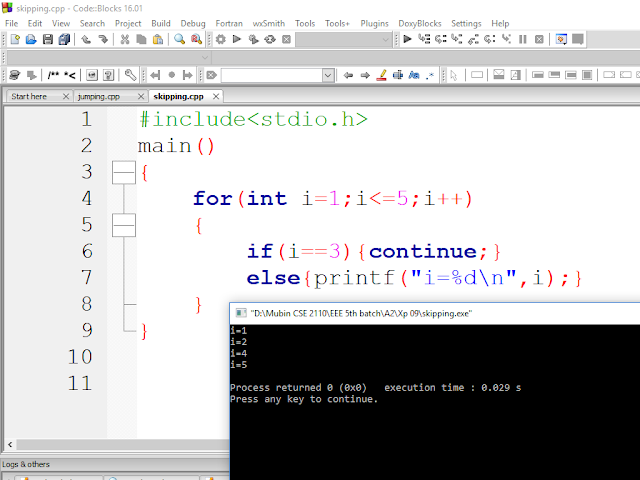Screen dimensions: 640x480
Task: Open the Build menu
Action: coord(161,23)
